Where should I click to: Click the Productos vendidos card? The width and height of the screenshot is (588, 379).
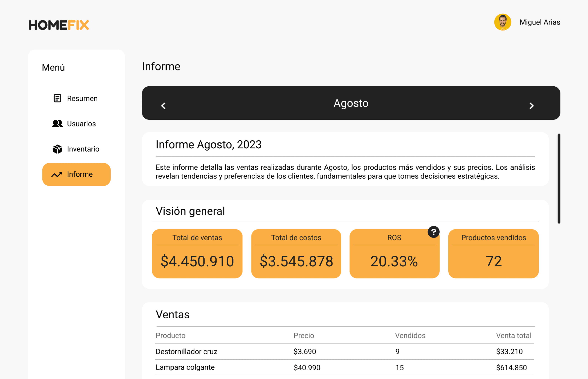pyautogui.click(x=493, y=253)
